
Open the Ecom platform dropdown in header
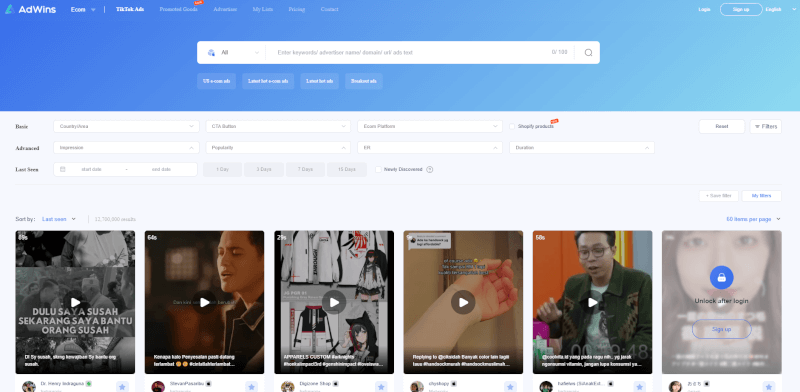point(83,10)
